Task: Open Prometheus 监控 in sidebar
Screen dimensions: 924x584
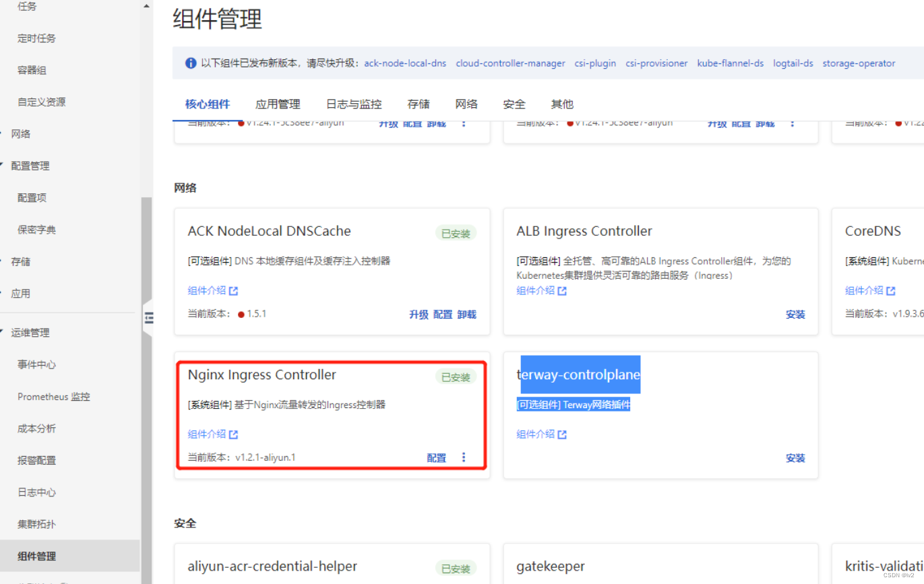Action: click(54, 397)
